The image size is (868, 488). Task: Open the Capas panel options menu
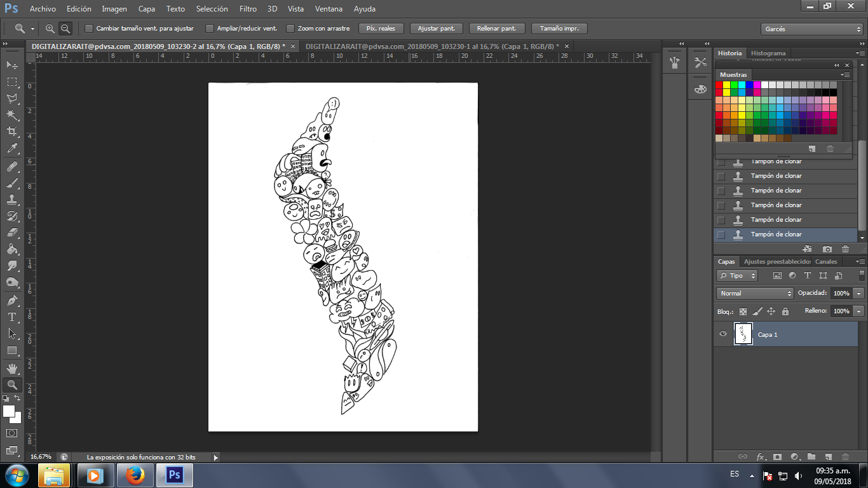pos(860,262)
